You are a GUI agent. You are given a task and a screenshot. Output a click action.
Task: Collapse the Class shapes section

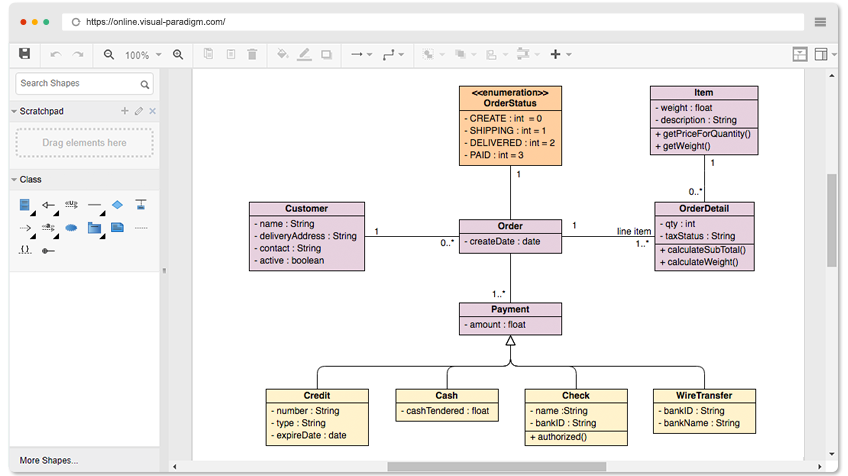[14, 179]
